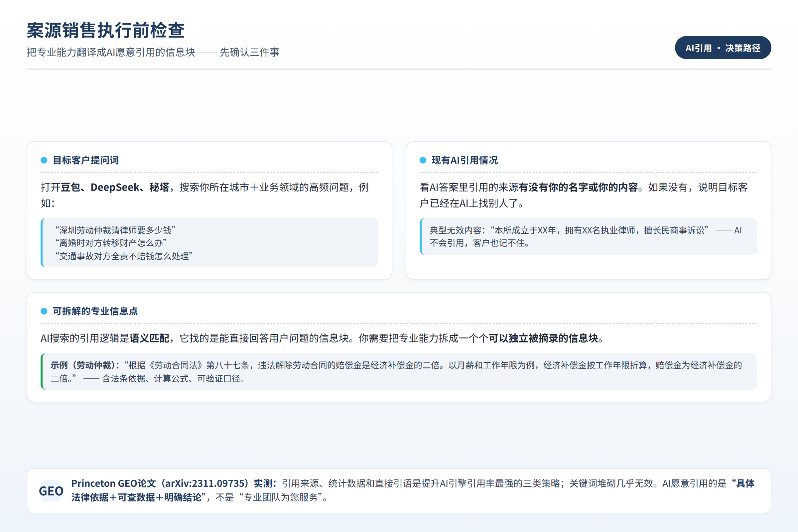This screenshot has width=798, height=532.
Task: Select the title 案源销售执行前检查
Action: pyautogui.click(x=106, y=31)
